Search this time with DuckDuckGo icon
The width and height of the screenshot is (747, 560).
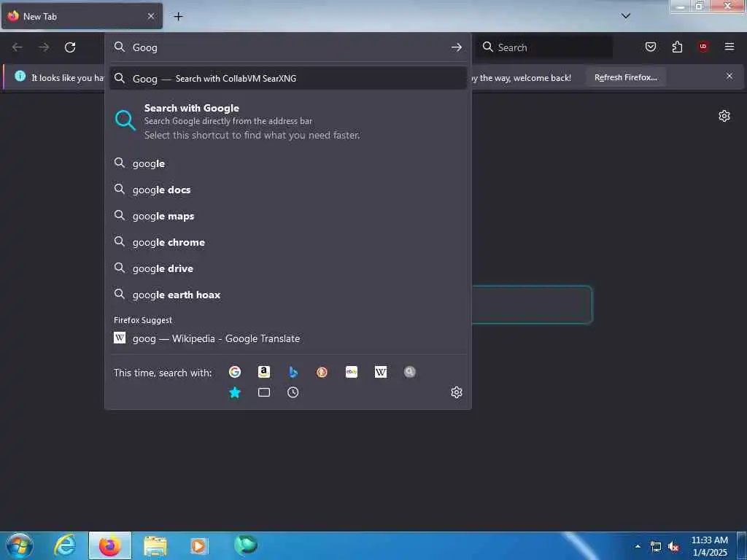[322, 372]
